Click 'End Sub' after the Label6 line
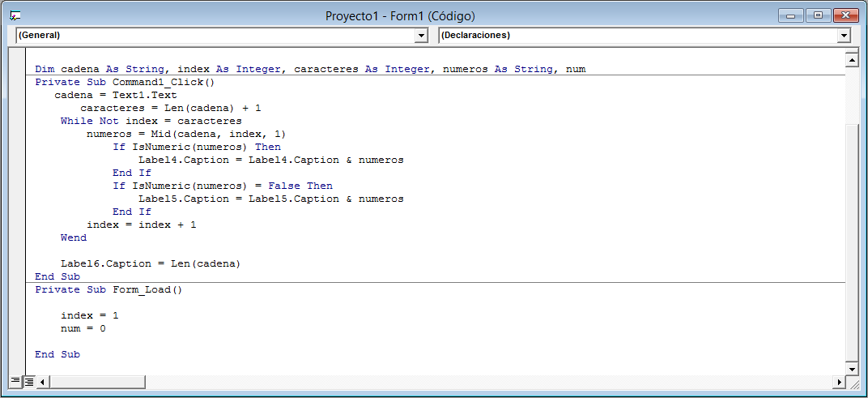868x398 pixels. click(57, 276)
